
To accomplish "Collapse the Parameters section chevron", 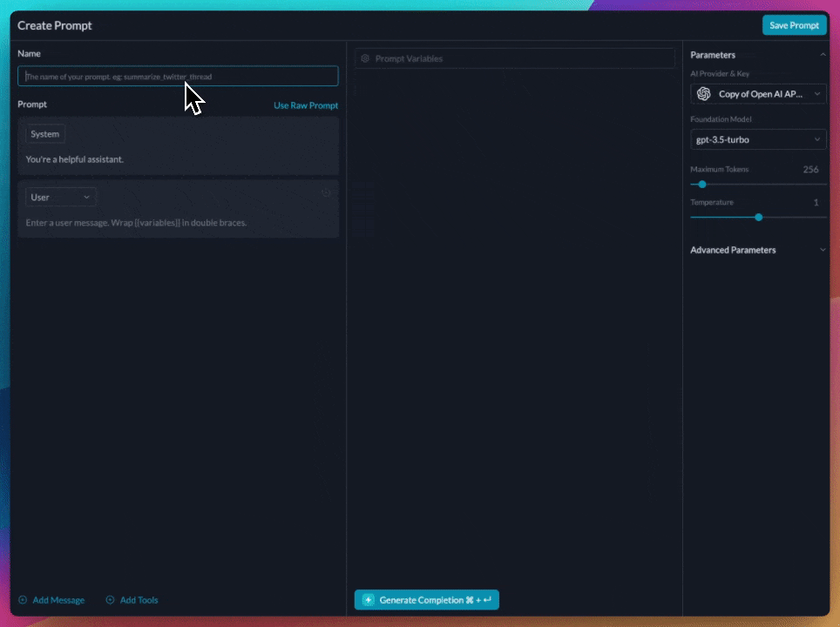I will pyautogui.click(x=823, y=55).
